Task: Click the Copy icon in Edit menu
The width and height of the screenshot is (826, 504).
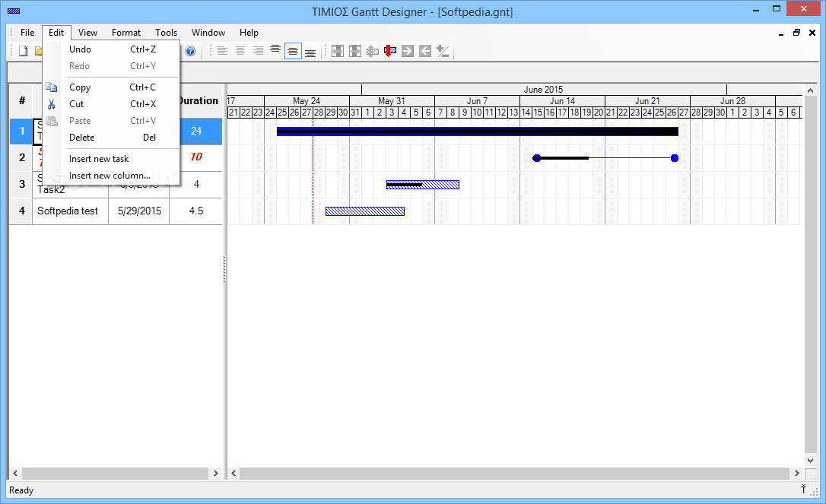Action: point(51,87)
